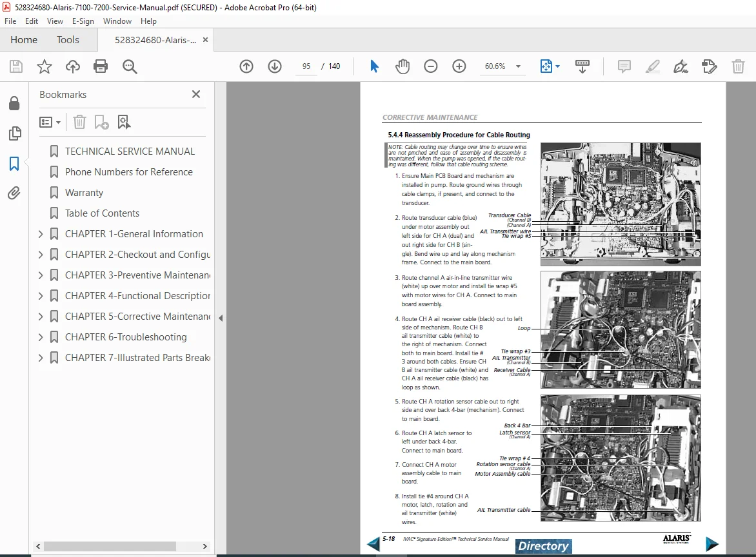756x557 pixels.
Task: Select the Hand pan tool
Action: tap(402, 66)
